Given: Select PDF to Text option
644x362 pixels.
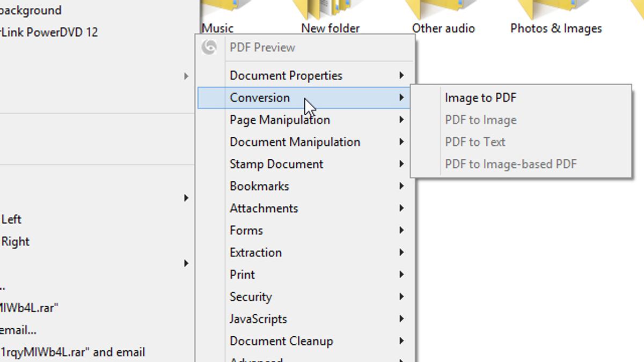Looking at the screenshot, I should 475,142.
